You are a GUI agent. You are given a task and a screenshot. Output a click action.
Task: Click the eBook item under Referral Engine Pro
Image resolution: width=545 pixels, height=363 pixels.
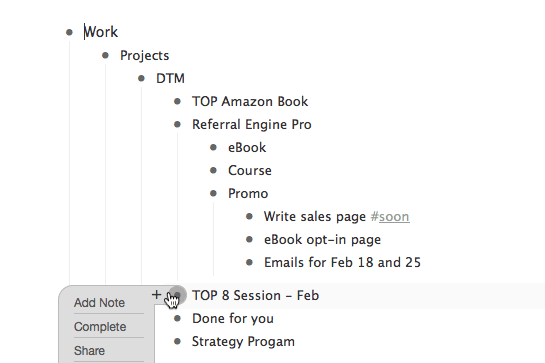click(247, 147)
